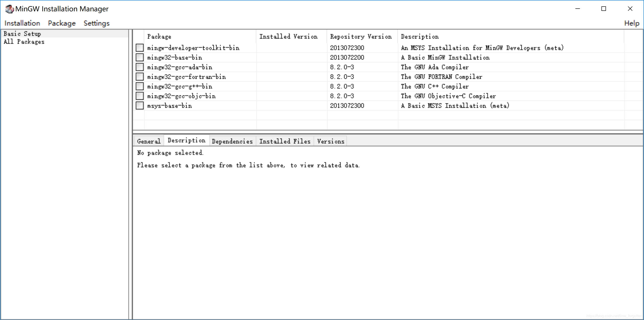Switch to Description tab
This screenshot has height=320, width=644.
(x=186, y=141)
